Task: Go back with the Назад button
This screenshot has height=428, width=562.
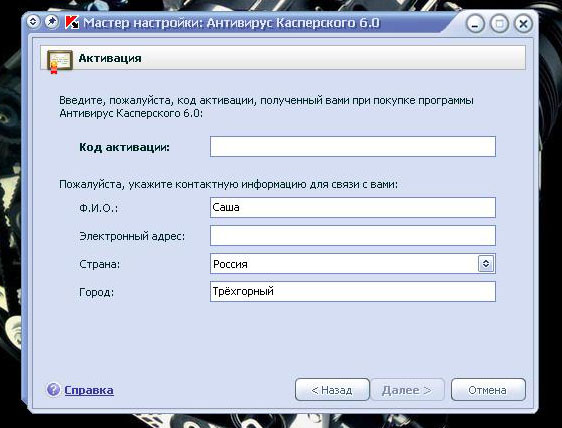Action: [x=332, y=390]
